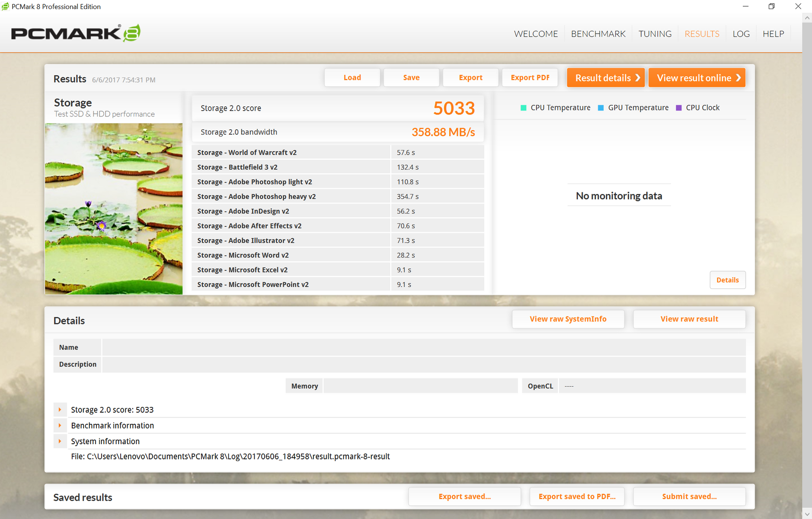The height and width of the screenshot is (519, 812).
Task: Click the Description input field
Action: point(424,364)
